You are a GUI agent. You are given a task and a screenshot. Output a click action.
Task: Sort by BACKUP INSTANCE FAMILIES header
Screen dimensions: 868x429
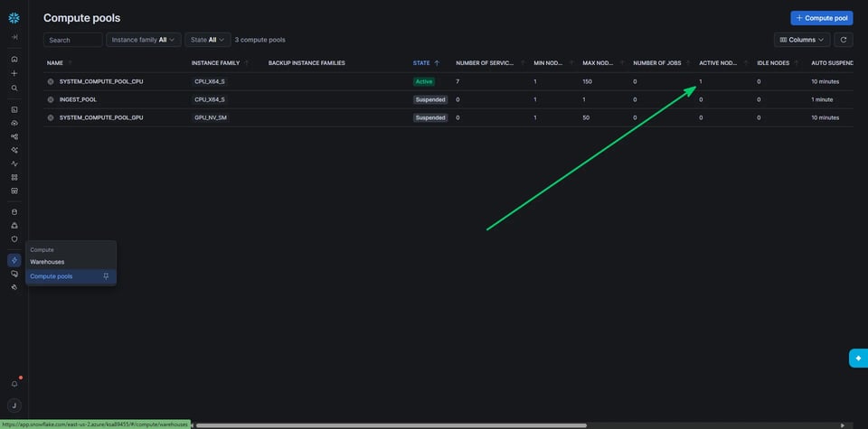pyautogui.click(x=307, y=63)
